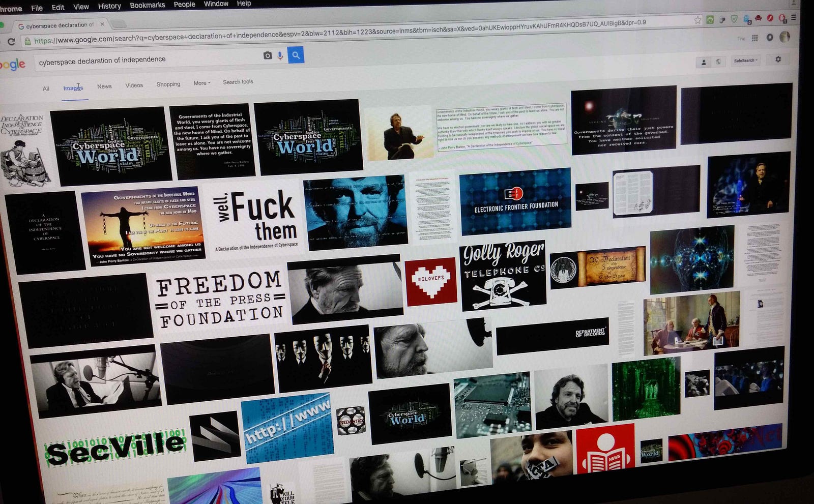Open the Google apps grid
This screenshot has height=504, width=814.
tap(754, 38)
